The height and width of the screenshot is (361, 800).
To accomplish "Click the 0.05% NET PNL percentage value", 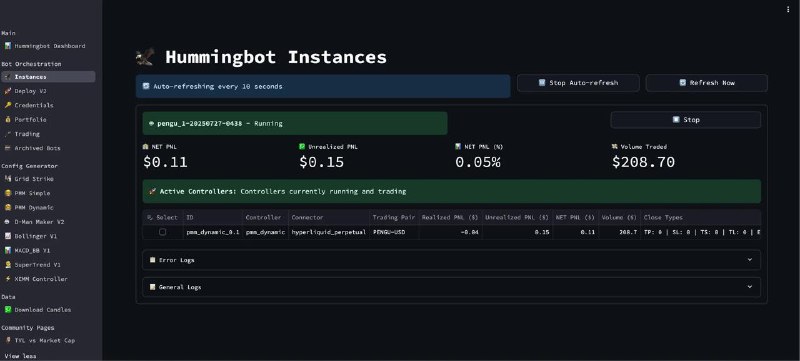I will tap(478, 162).
